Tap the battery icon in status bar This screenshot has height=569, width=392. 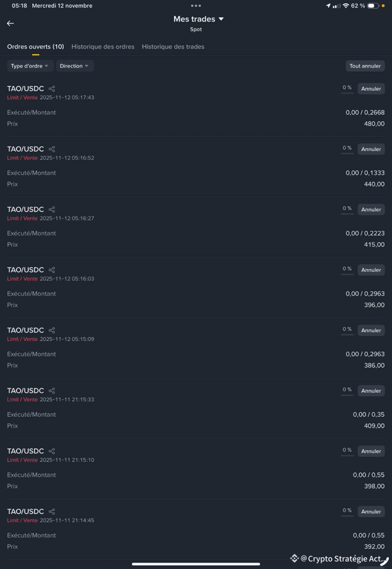coord(373,6)
